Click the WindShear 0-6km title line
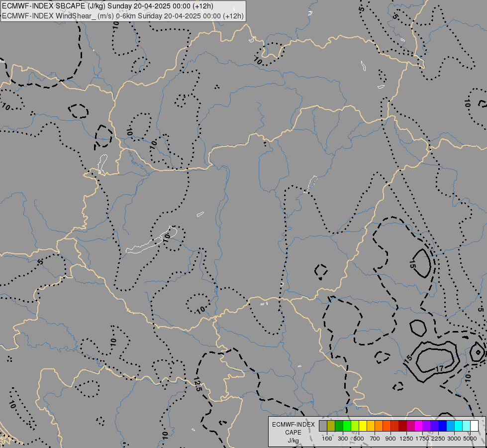The width and height of the screenshot is (487, 448). (123, 16)
